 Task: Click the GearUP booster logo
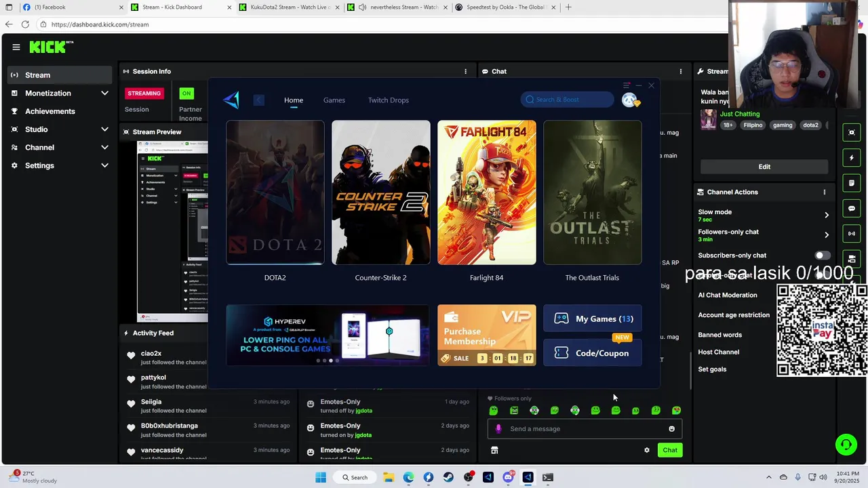(231, 100)
